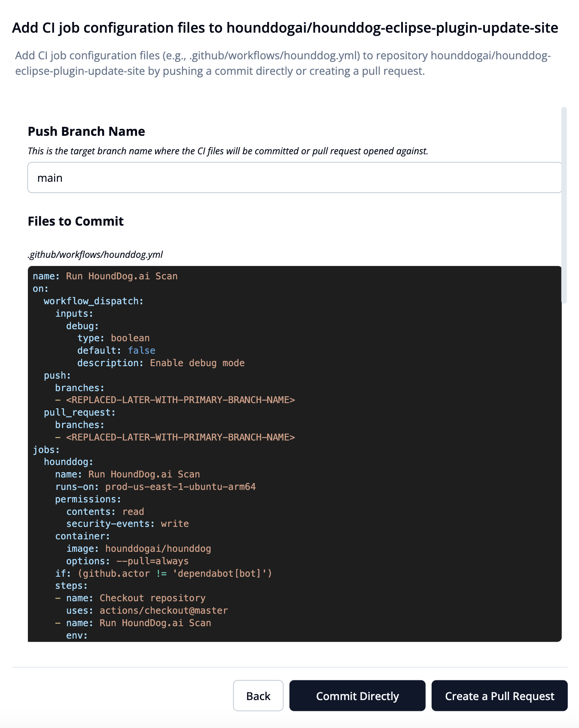
Task: Click the 'image: hounddogai/hounddog' code line
Action: coord(138,548)
